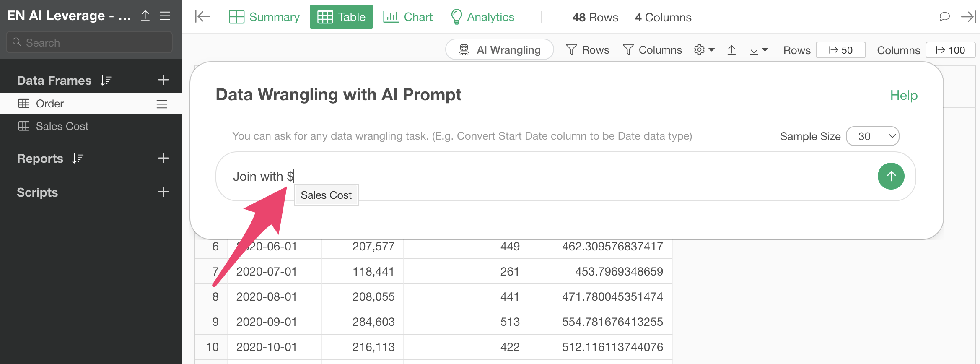Image resolution: width=980 pixels, height=364 pixels.
Task: Select cell 118,441
Action: [x=363, y=271]
